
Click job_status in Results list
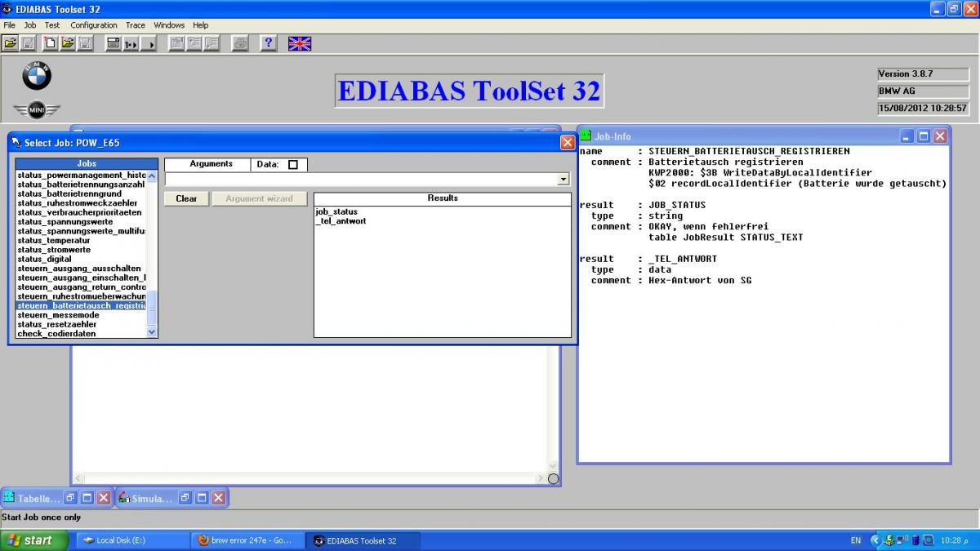point(336,211)
